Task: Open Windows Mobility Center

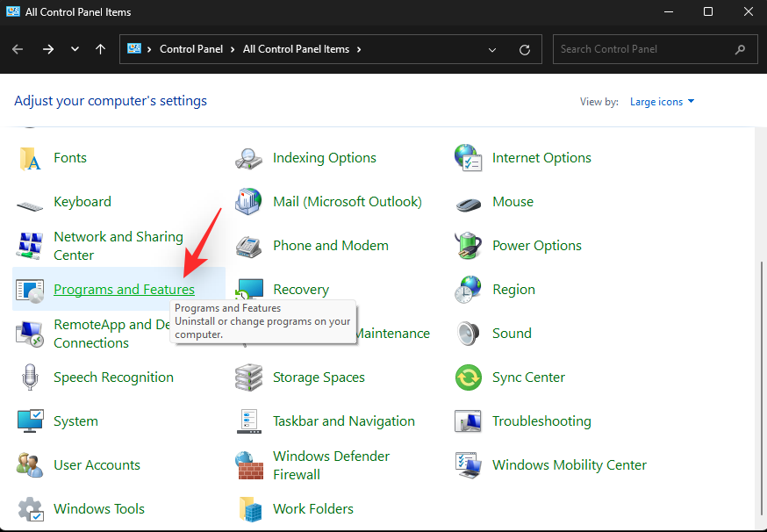Action: tap(570, 464)
